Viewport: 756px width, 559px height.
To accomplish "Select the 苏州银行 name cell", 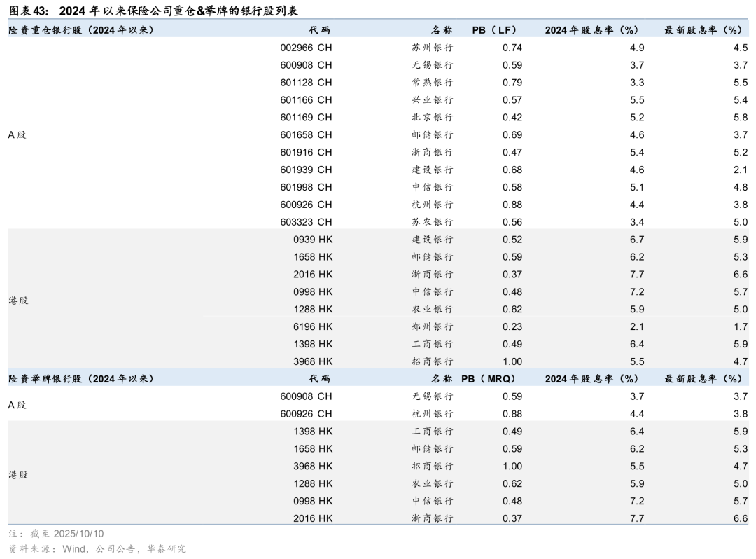I will point(433,48).
